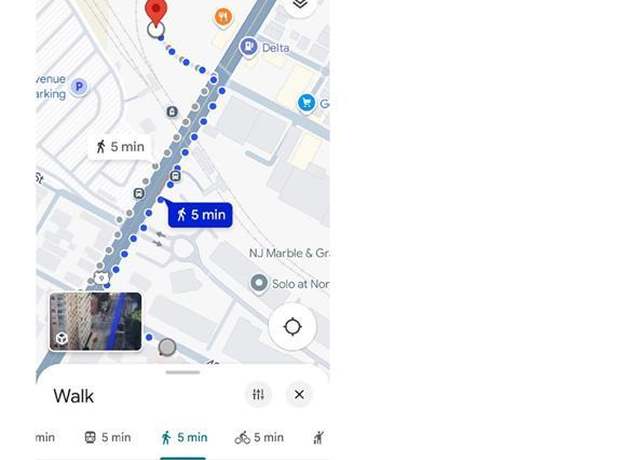Center map with my location button
The height and width of the screenshot is (460, 640).
coord(292,327)
